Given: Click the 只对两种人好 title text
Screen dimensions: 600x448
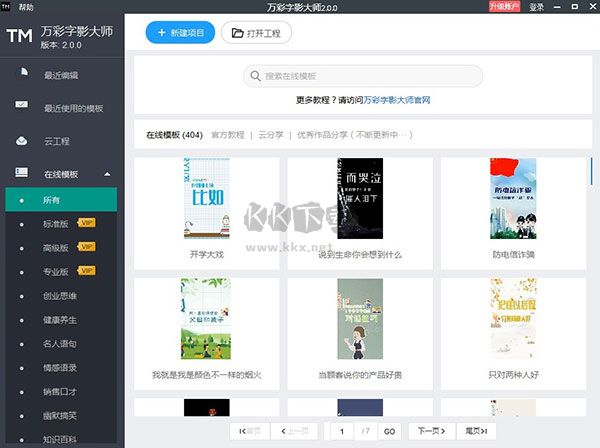Looking at the screenshot, I should coord(513,375).
